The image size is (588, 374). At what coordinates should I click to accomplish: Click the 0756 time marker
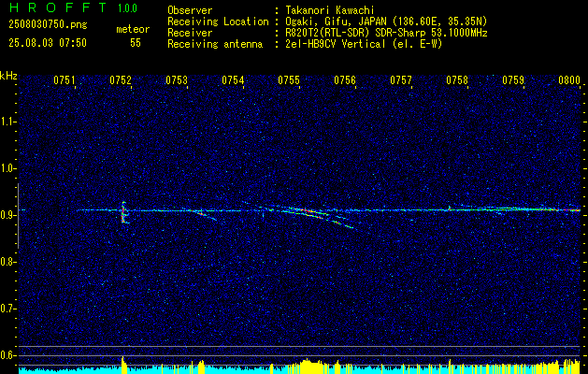(345, 80)
